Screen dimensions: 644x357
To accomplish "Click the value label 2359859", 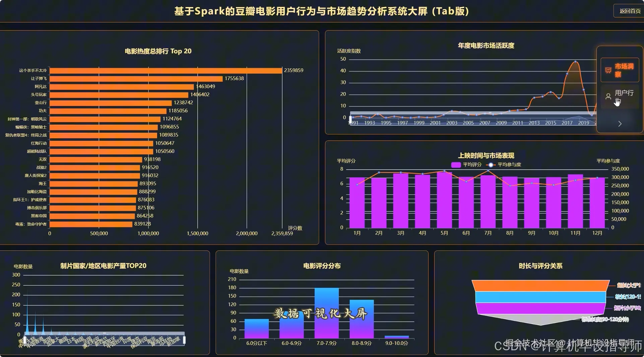I will (x=294, y=70).
